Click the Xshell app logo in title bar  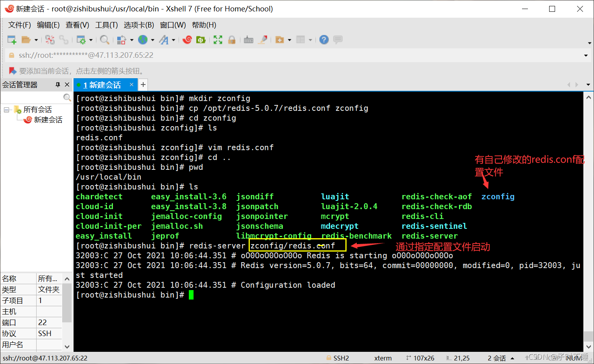[x=9, y=9]
